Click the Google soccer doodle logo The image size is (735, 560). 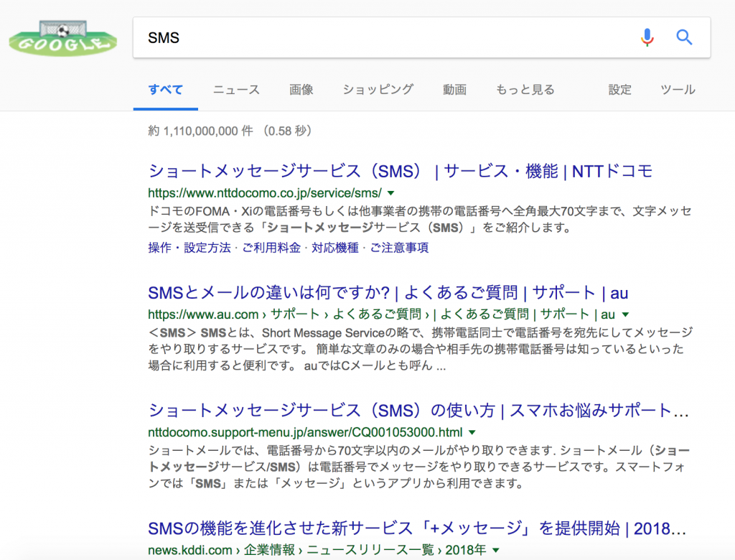(x=63, y=38)
